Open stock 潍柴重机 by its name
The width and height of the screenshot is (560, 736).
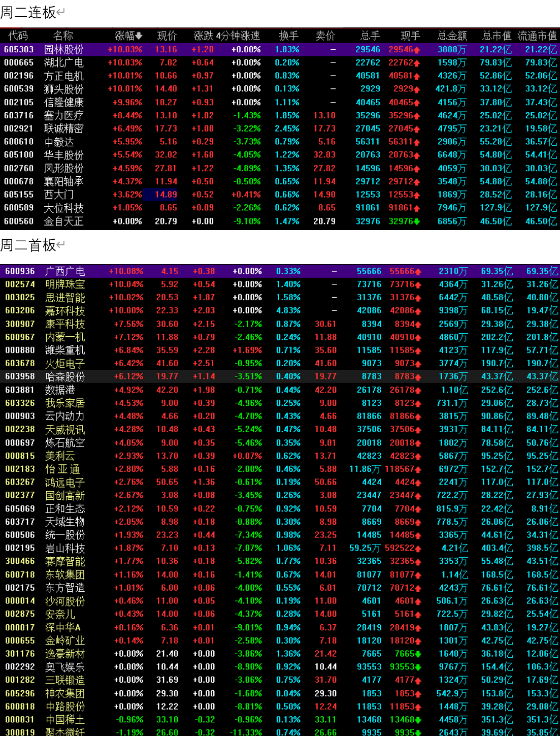pyautogui.click(x=64, y=350)
